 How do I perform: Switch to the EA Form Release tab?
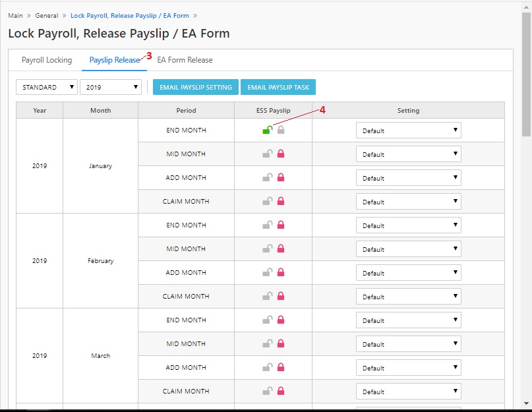coord(185,60)
